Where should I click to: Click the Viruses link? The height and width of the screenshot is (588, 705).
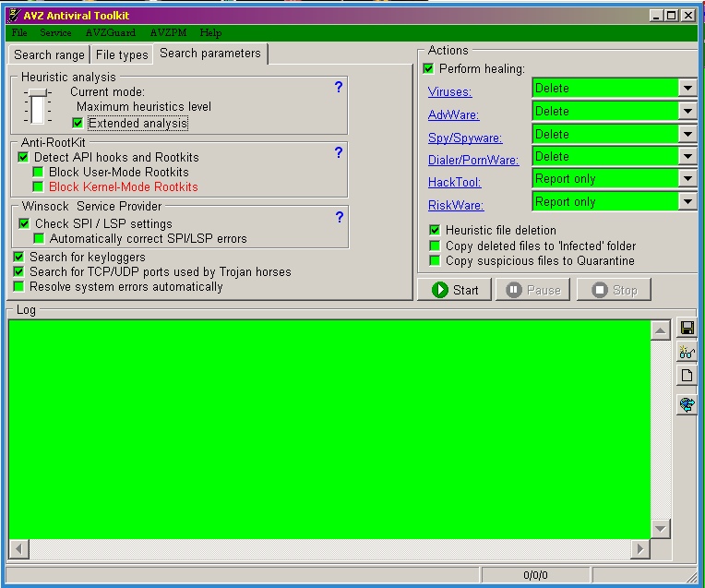pos(449,91)
